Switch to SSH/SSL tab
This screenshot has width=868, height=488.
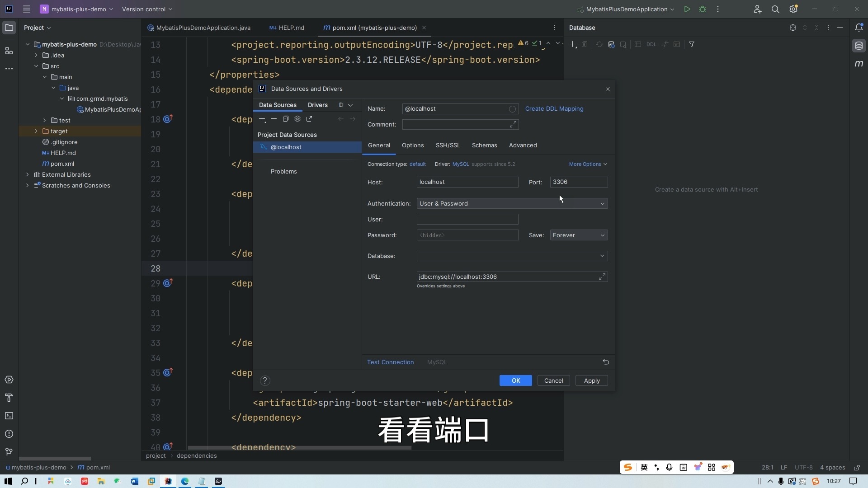point(448,145)
